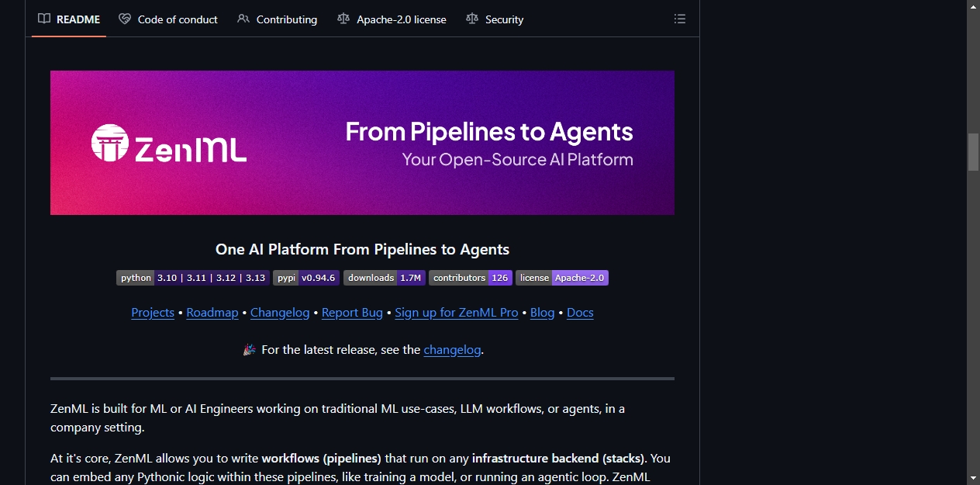Open the Blog link

coord(543,313)
